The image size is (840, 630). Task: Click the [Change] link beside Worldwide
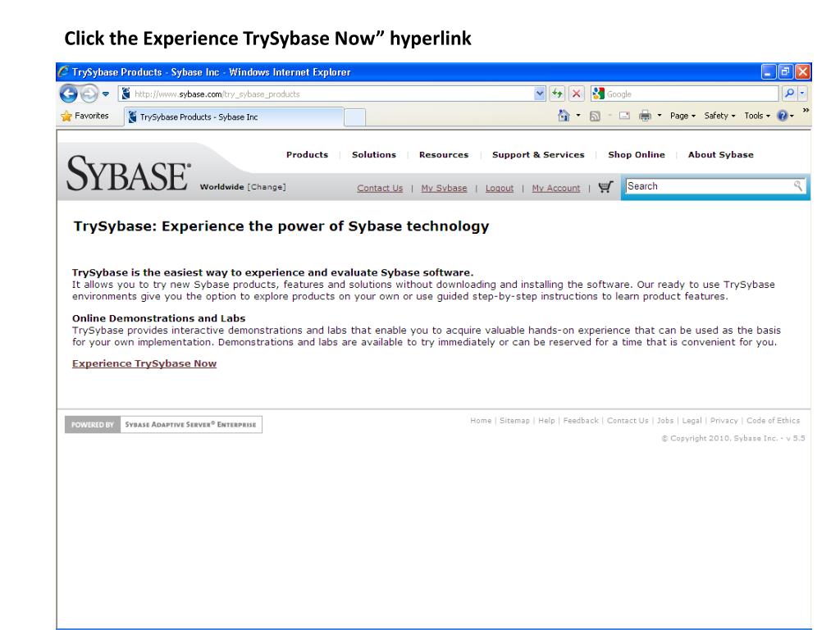point(267,187)
